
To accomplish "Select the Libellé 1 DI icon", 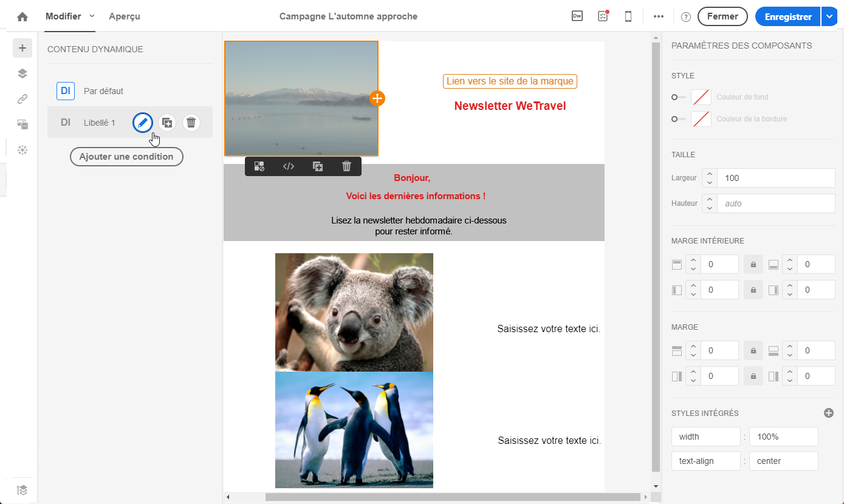I will [66, 123].
